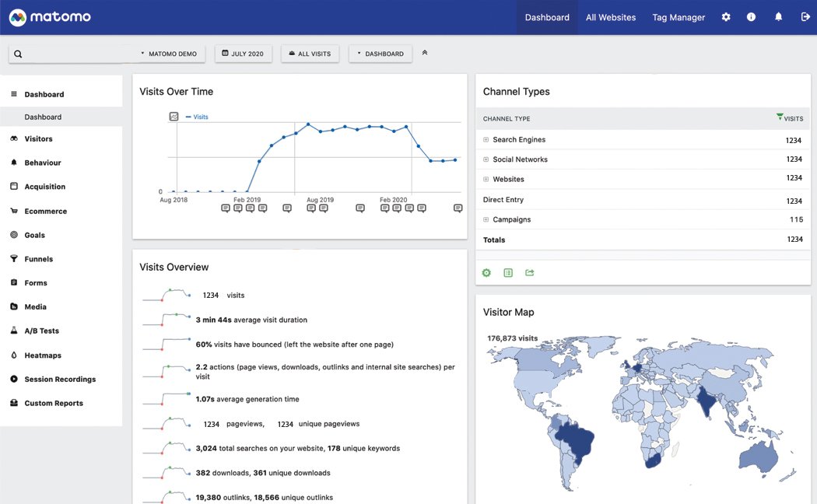Viewport: 817px width, 504px height.
Task: Click the peak data point on visits chart
Action: (x=308, y=124)
